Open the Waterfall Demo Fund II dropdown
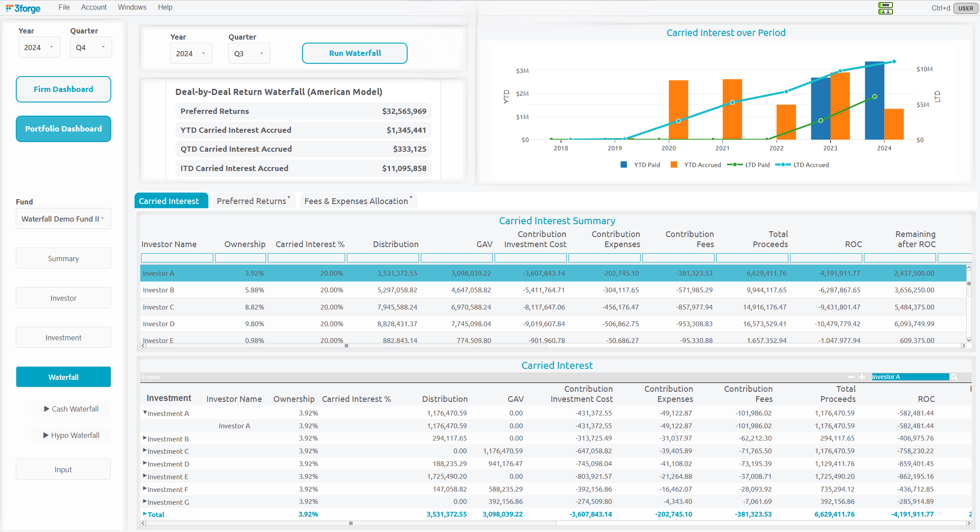 63,219
